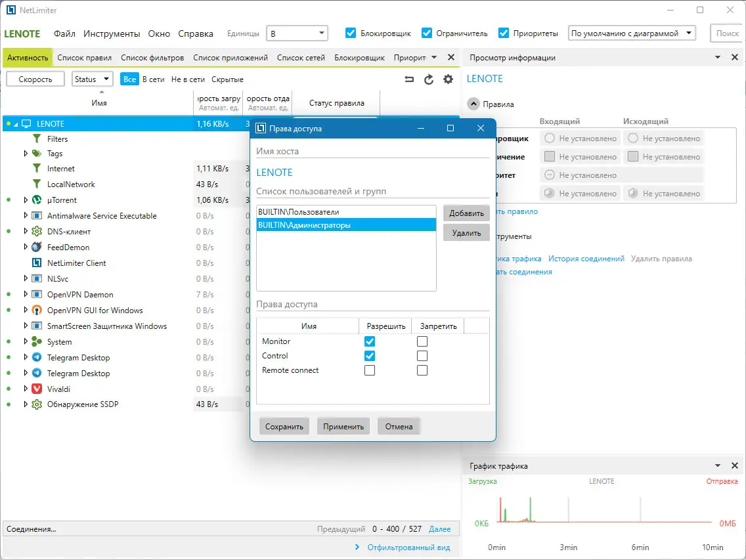746x560 pixels.
Task: Click the LocalNetwork filter funnel icon
Action: click(37, 184)
